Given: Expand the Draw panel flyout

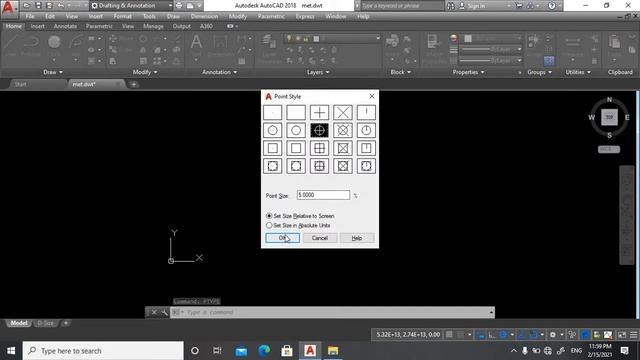Looking at the screenshot, I should (53, 72).
